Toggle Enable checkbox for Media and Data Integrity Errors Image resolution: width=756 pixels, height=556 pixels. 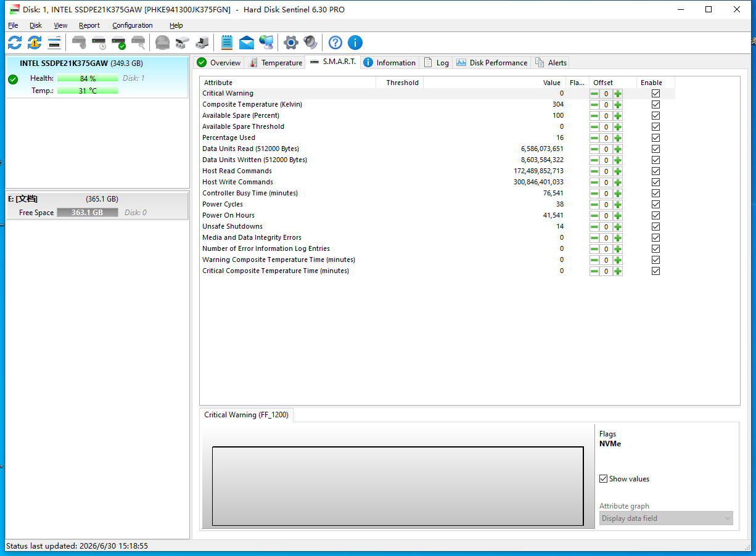coord(655,238)
